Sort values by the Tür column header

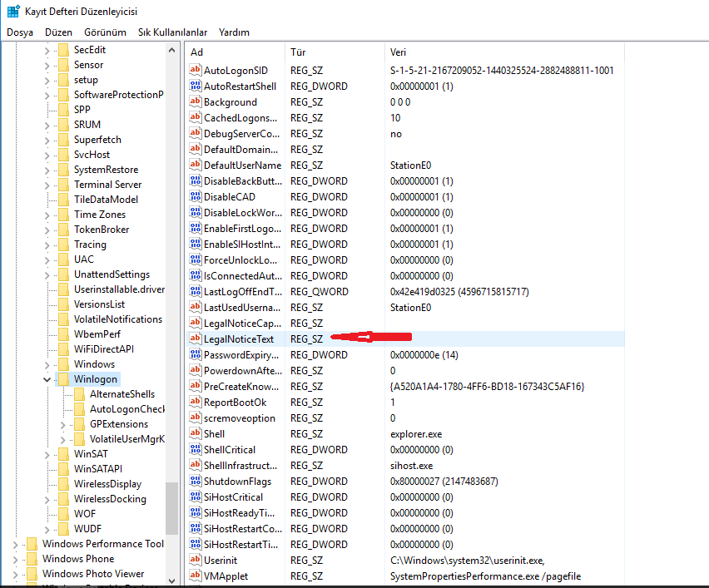click(335, 52)
